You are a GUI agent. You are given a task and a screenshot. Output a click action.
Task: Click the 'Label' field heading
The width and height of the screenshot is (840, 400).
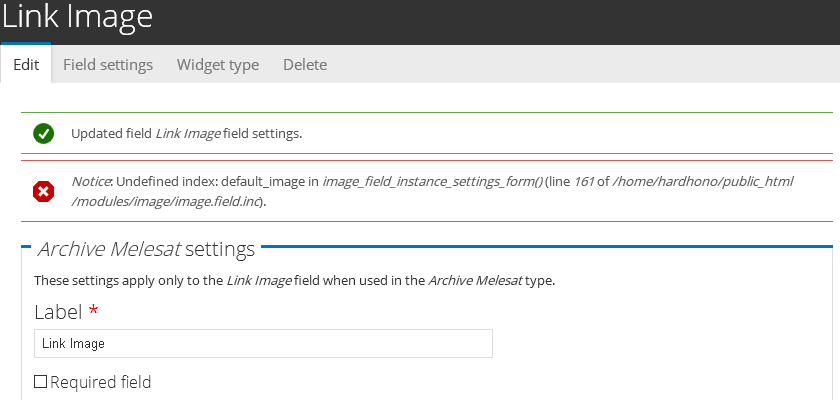point(58,312)
